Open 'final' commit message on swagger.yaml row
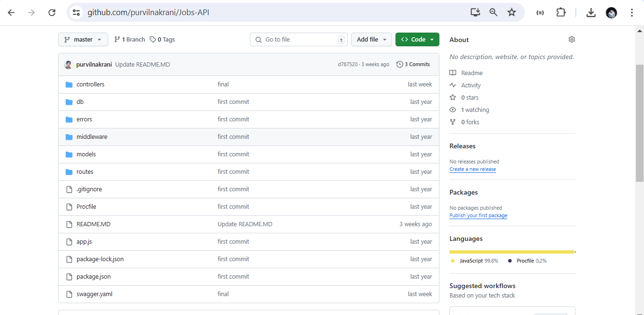This screenshot has width=644, height=315. click(x=223, y=294)
